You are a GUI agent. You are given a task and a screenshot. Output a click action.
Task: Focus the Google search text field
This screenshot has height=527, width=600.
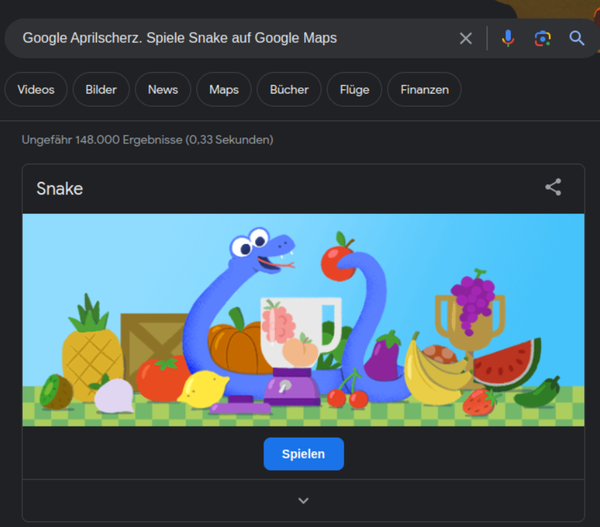point(230,38)
